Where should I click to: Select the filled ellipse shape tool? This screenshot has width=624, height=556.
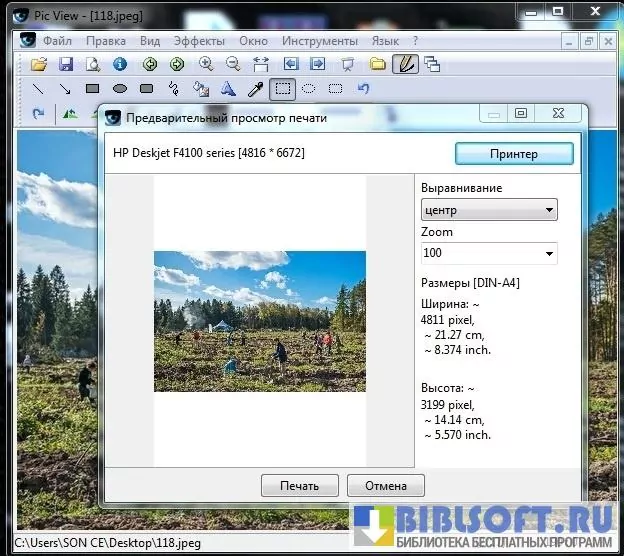[x=120, y=89]
